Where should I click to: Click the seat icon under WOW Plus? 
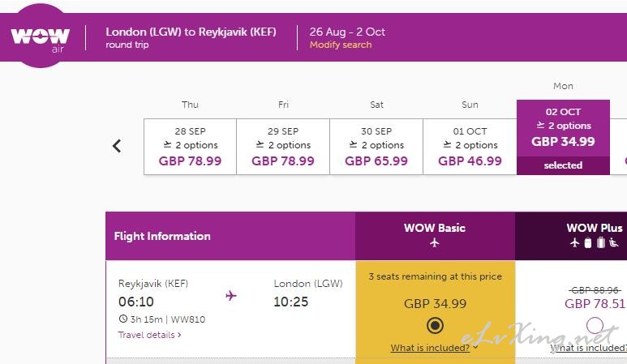coord(614,242)
